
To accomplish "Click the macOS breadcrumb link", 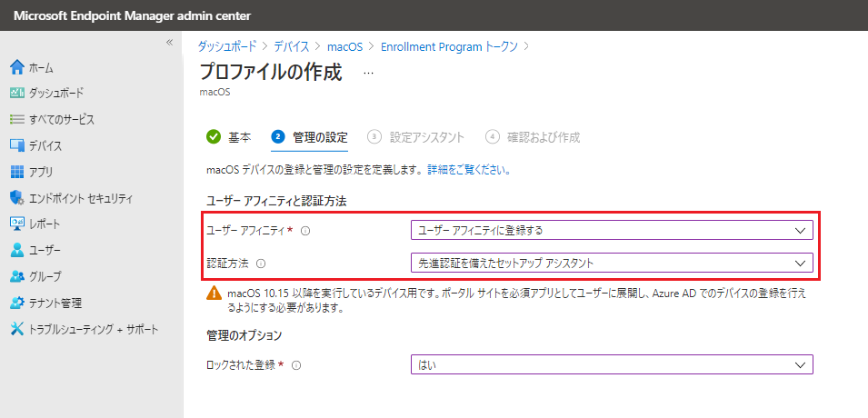I will tap(344, 46).
